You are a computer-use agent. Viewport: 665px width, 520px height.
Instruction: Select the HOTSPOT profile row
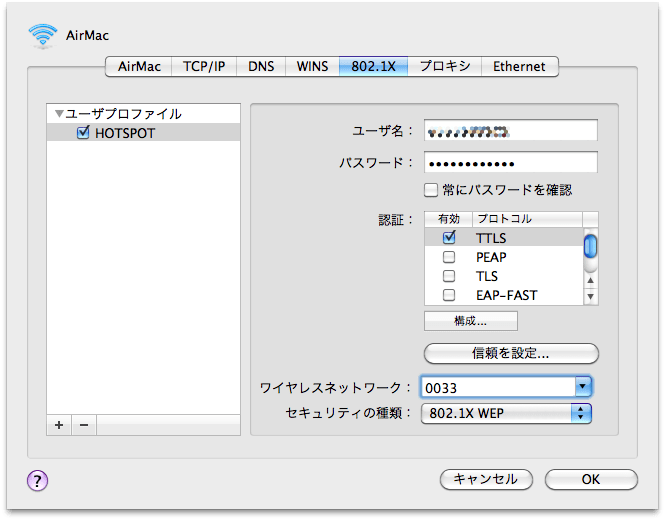coord(143,133)
